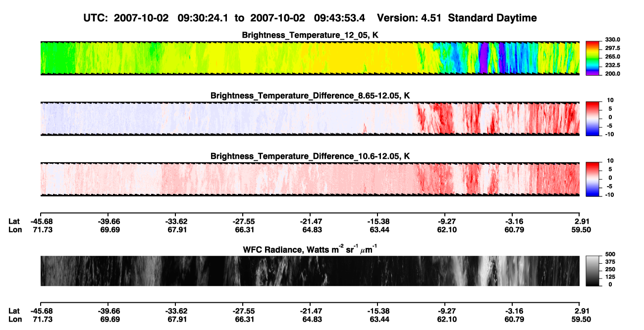
Task: Open the Brightness Temperature 12_05 image strip
Action: (x=310, y=58)
